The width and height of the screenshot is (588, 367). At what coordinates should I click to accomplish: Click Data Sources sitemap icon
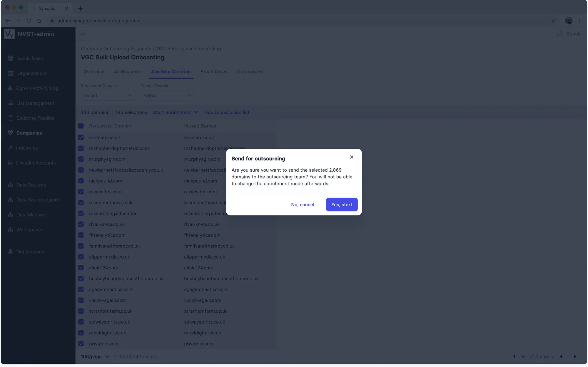(x=10, y=185)
